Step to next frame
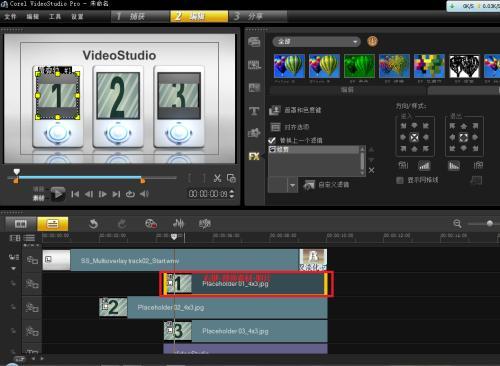This screenshot has height=366, width=500. [103, 194]
